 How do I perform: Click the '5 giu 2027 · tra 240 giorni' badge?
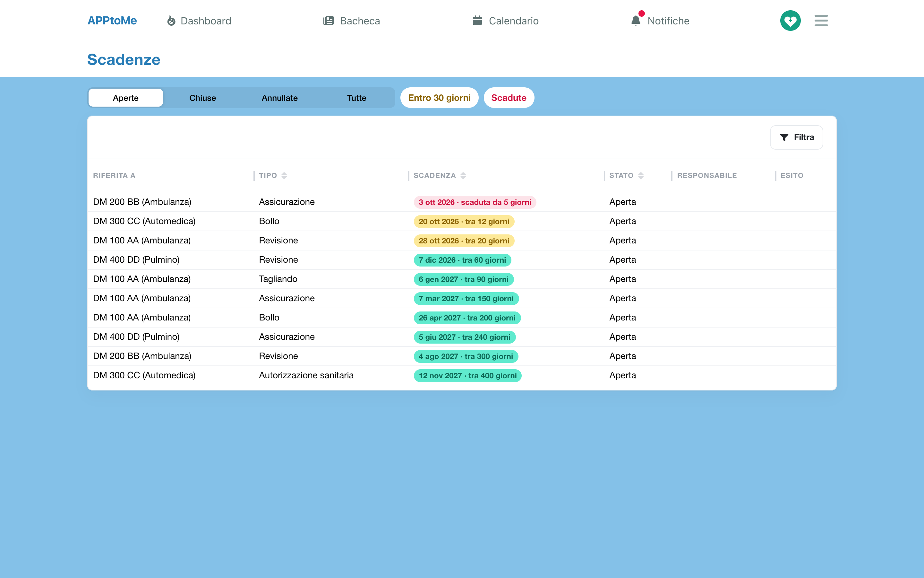(x=465, y=337)
